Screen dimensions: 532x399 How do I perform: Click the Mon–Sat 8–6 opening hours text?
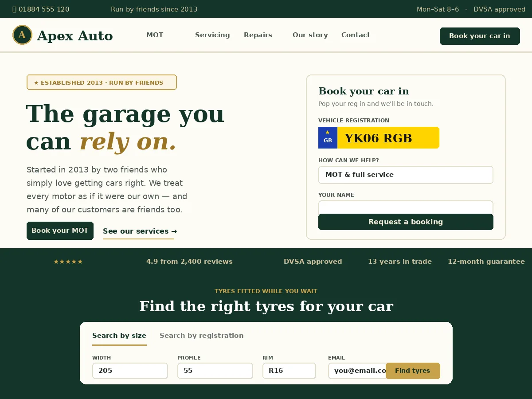click(x=438, y=9)
